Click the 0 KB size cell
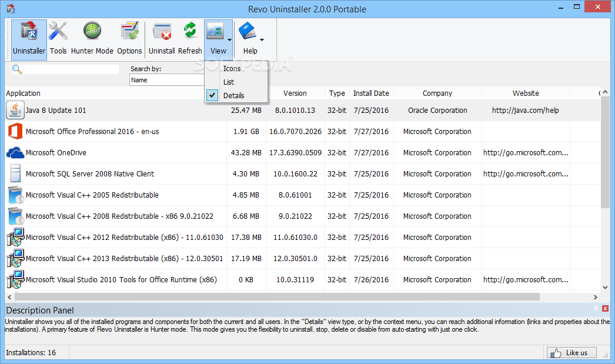 click(x=246, y=280)
